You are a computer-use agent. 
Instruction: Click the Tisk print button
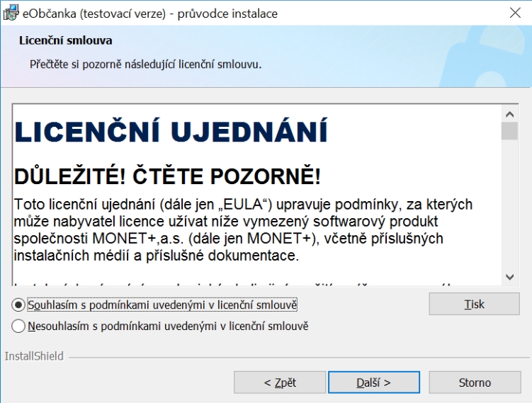pos(474,304)
